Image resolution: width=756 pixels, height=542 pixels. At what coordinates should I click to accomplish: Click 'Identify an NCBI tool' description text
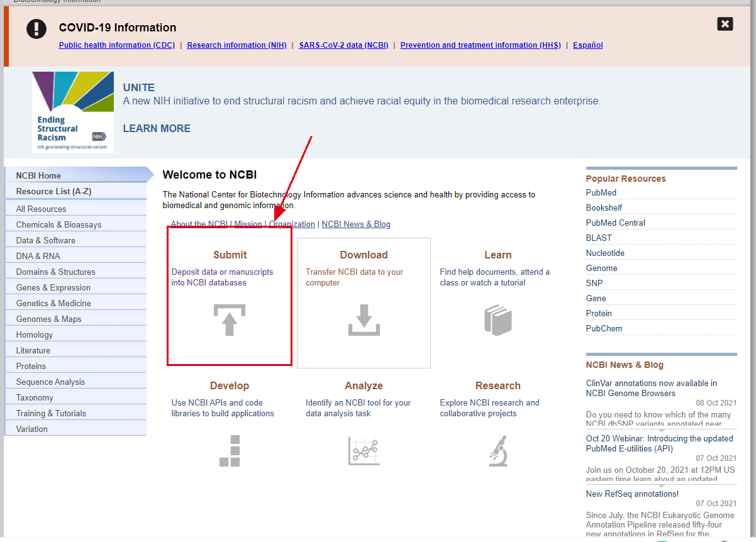coord(359,408)
